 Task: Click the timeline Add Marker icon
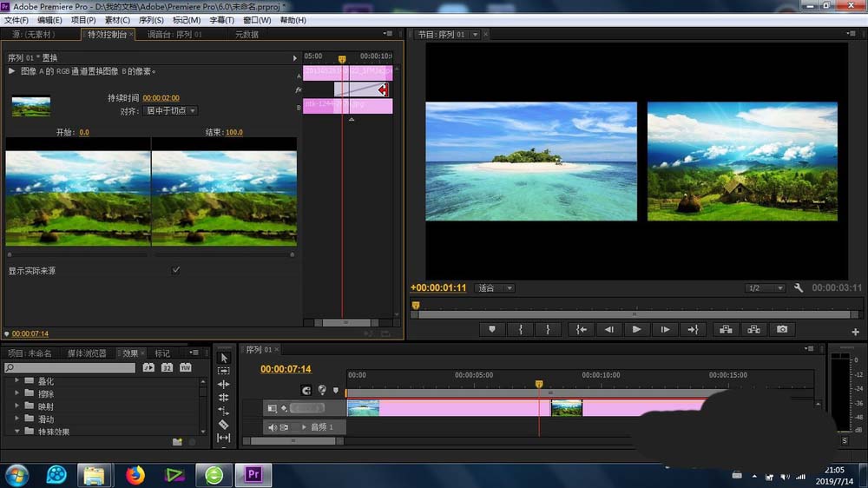tap(335, 391)
